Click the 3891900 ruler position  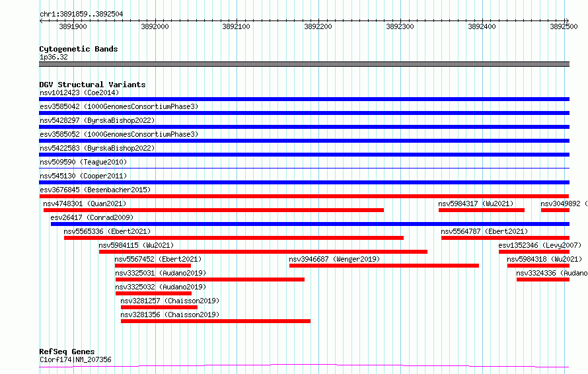(x=73, y=26)
